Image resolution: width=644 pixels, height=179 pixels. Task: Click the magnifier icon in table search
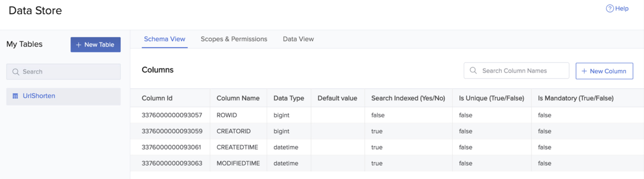(16, 72)
